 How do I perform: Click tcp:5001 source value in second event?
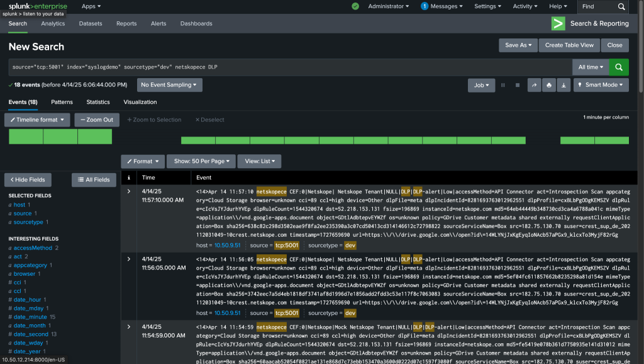pos(287,313)
